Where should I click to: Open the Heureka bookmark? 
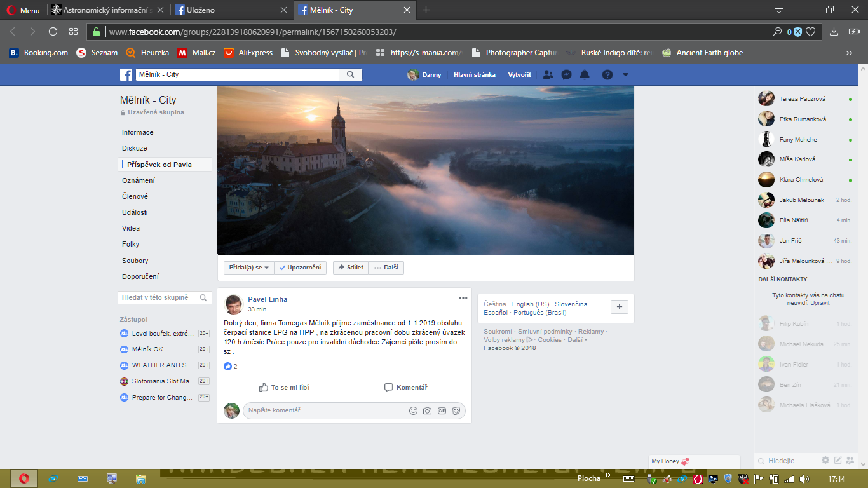tap(147, 53)
